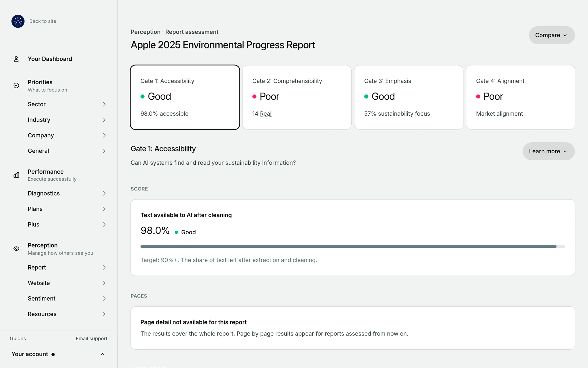The image size is (588, 368).
Task: Open the Compare dropdown
Action: pyautogui.click(x=552, y=35)
